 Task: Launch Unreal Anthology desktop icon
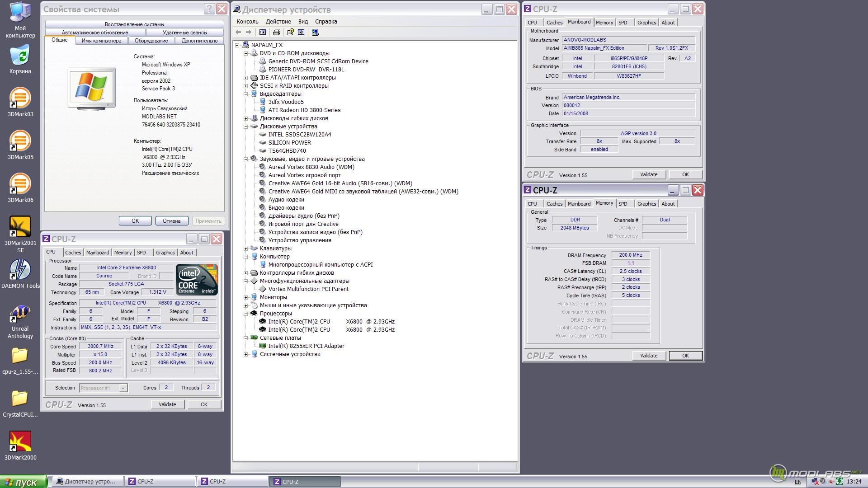(x=20, y=322)
